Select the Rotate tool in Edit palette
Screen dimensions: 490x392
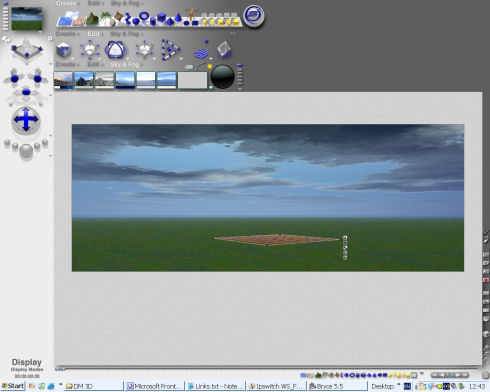click(x=115, y=50)
